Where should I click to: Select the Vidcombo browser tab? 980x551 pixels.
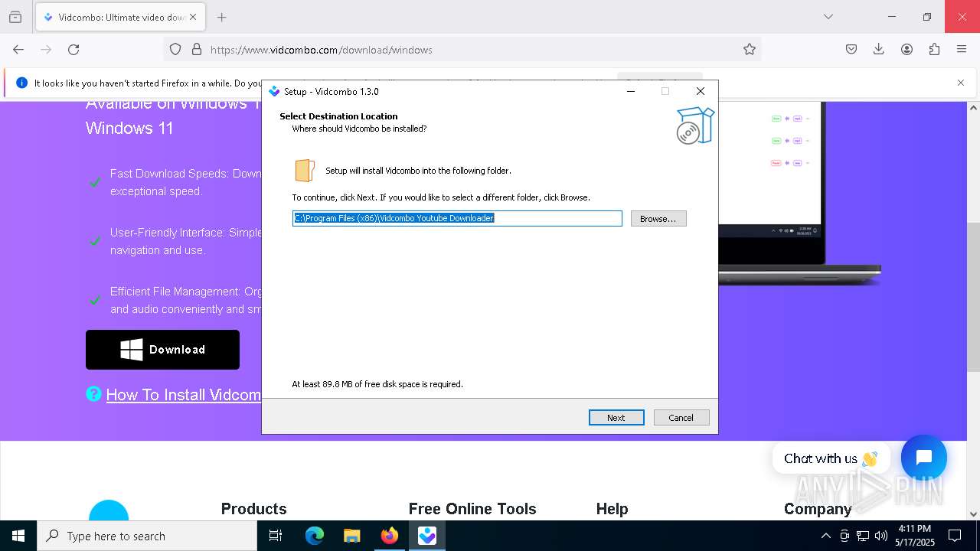pos(120,17)
